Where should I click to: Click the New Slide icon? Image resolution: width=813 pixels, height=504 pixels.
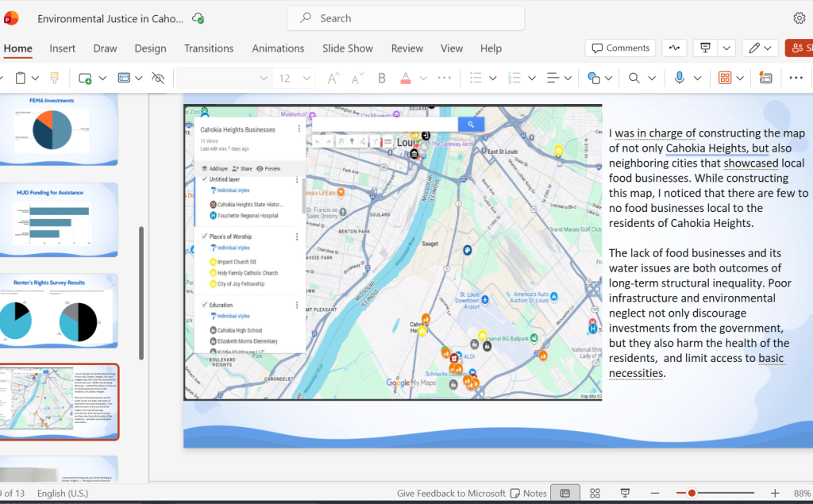(85, 79)
